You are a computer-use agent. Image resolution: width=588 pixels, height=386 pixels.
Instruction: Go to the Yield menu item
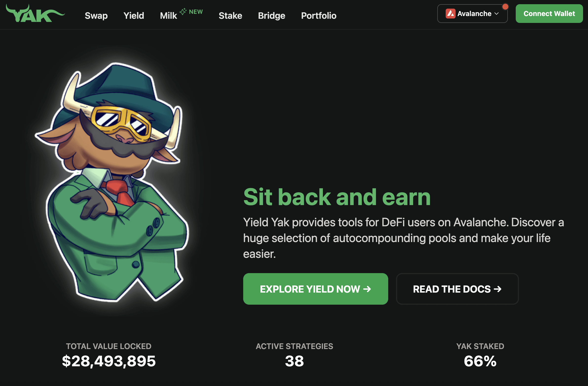[134, 16]
